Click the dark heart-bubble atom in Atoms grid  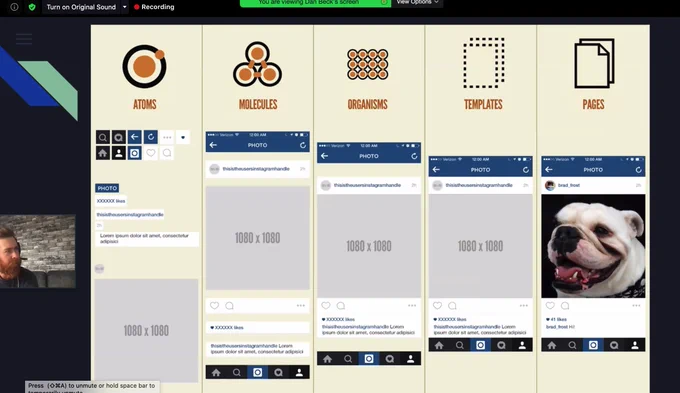118,138
